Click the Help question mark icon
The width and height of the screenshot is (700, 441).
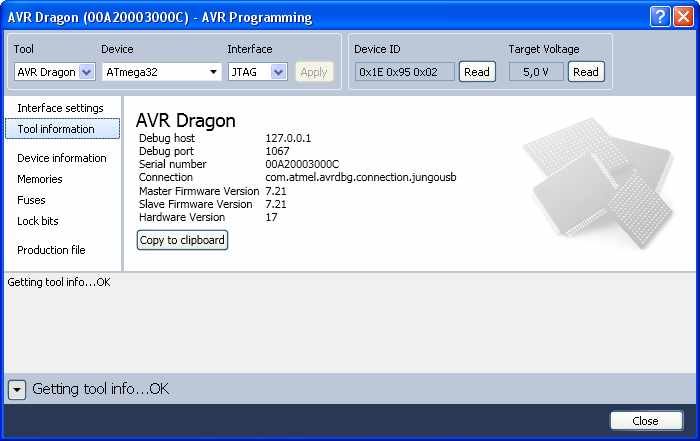click(x=660, y=17)
